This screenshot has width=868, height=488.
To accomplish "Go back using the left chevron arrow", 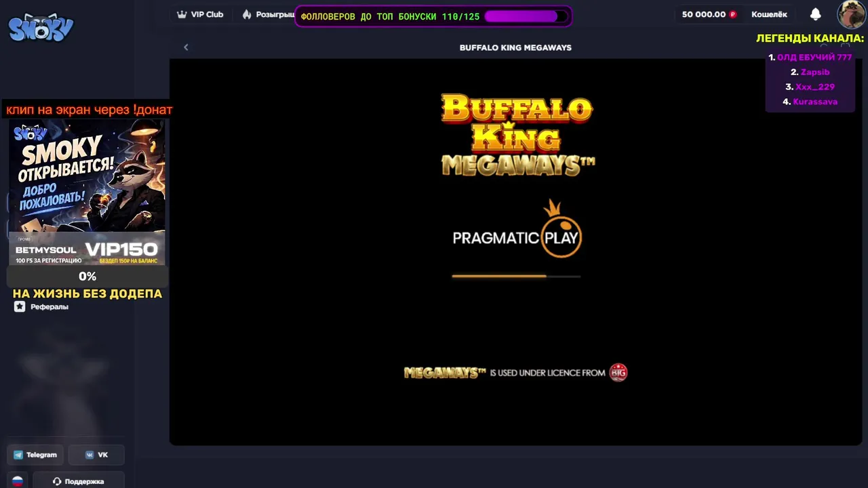I will tap(186, 47).
